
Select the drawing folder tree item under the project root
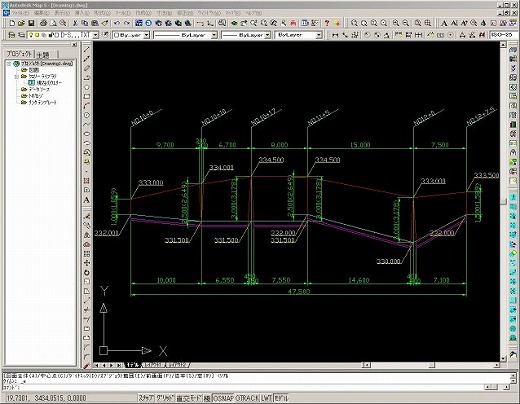point(30,70)
